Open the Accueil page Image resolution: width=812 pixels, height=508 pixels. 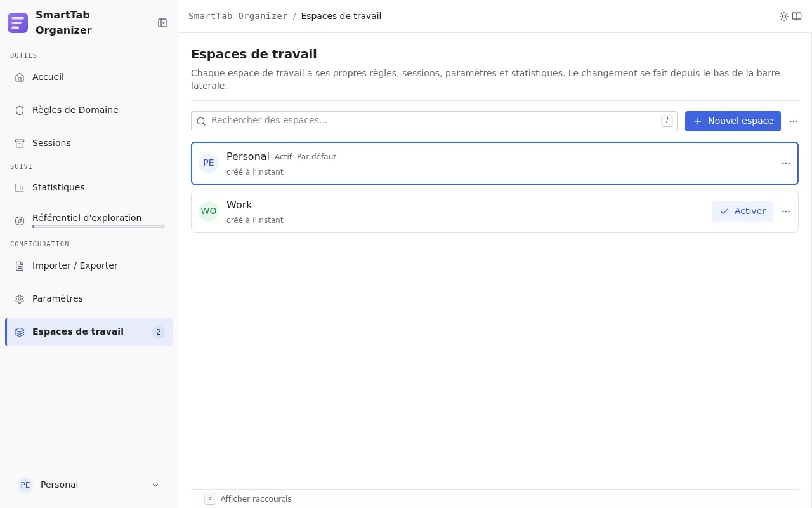pyautogui.click(x=89, y=77)
